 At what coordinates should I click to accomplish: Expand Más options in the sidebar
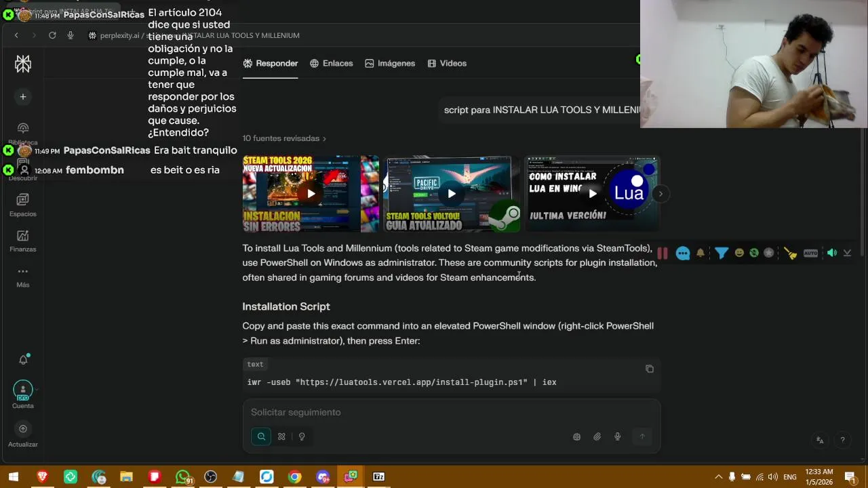23,277
